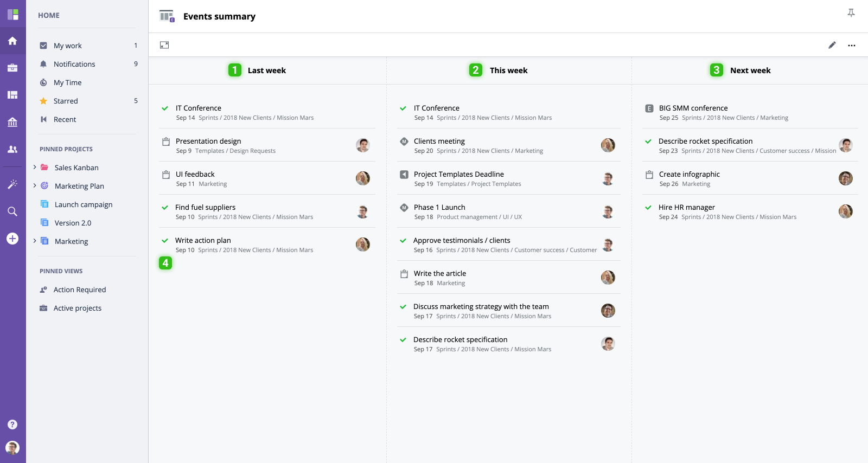The image size is (868, 463).
Task: Click the This week column header
Action: click(x=508, y=70)
